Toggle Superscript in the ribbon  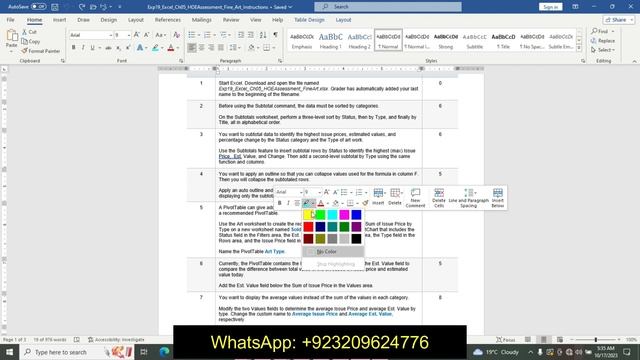(128, 48)
